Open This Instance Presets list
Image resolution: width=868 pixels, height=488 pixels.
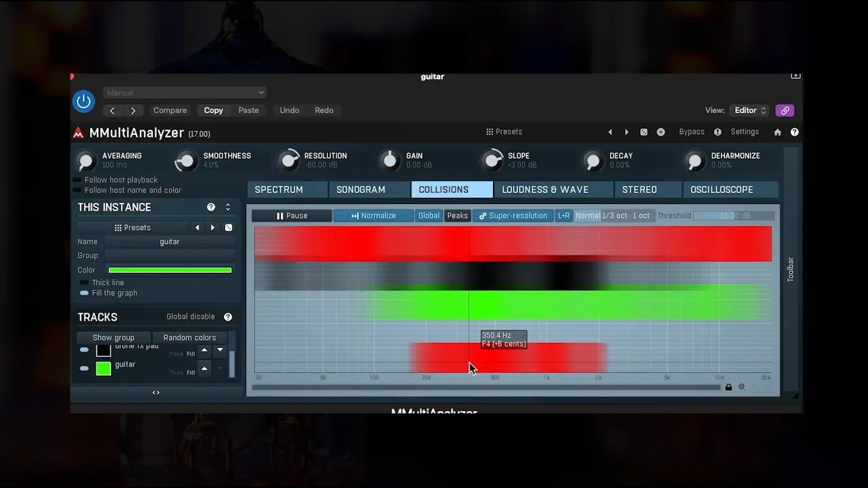click(x=133, y=228)
